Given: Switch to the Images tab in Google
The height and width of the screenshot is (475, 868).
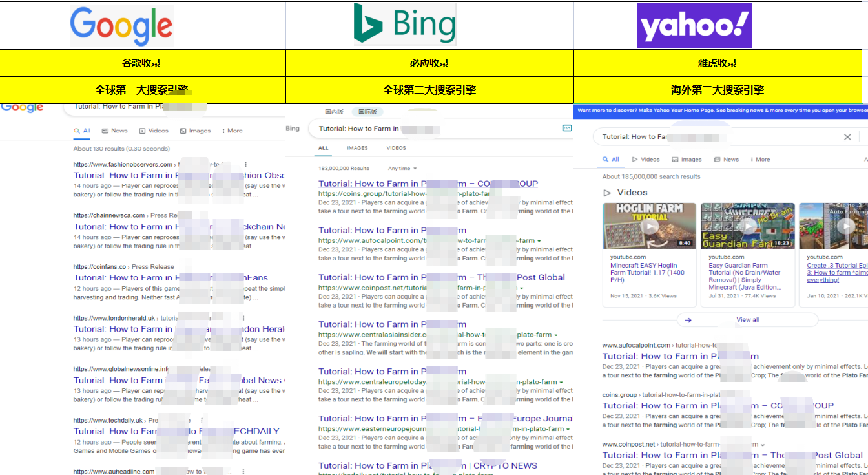Looking at the screenshot, I should coord(195,131).
